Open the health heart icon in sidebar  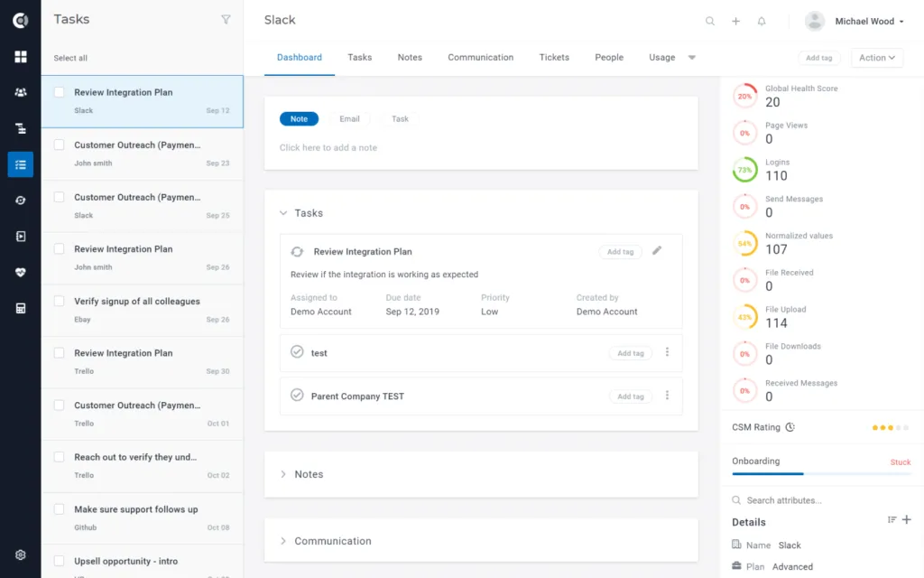[21, 273]
